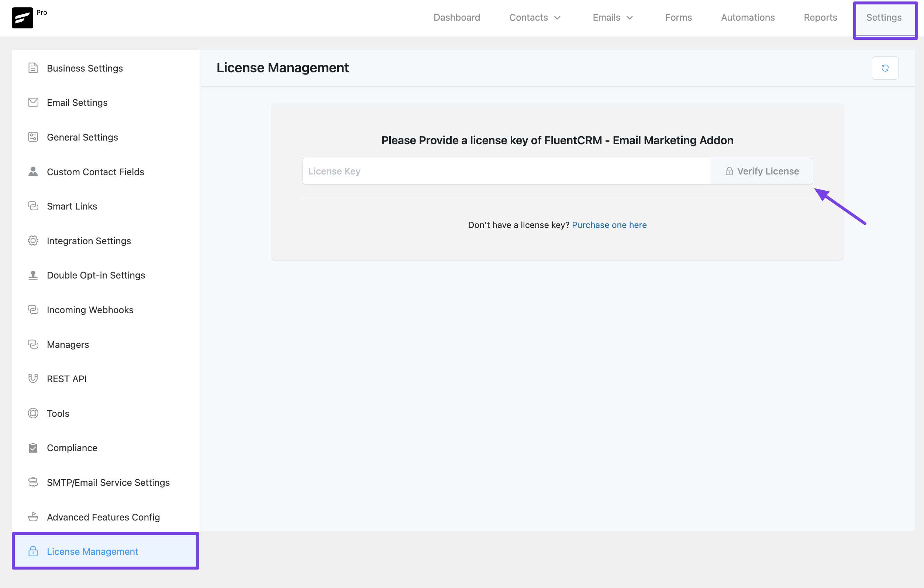The image size is (924, 588).
Task: Focus the License Key input field
Action: click(507, 171)
